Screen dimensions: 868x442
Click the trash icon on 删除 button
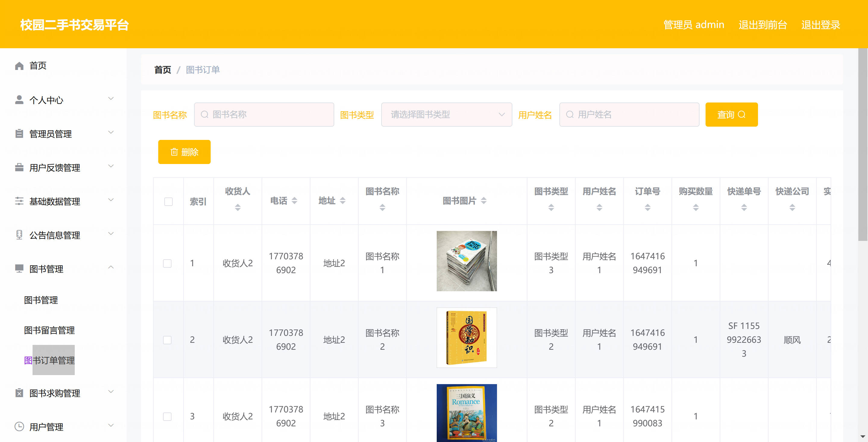click(174, 152)
